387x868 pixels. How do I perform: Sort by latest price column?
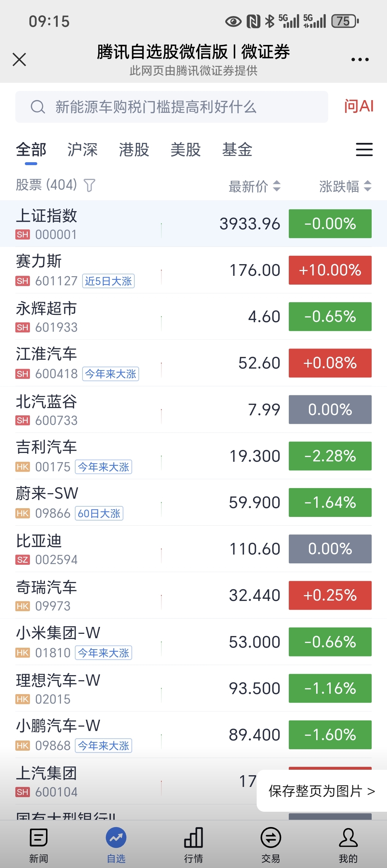pyautogui.click(x=254, y=186)
